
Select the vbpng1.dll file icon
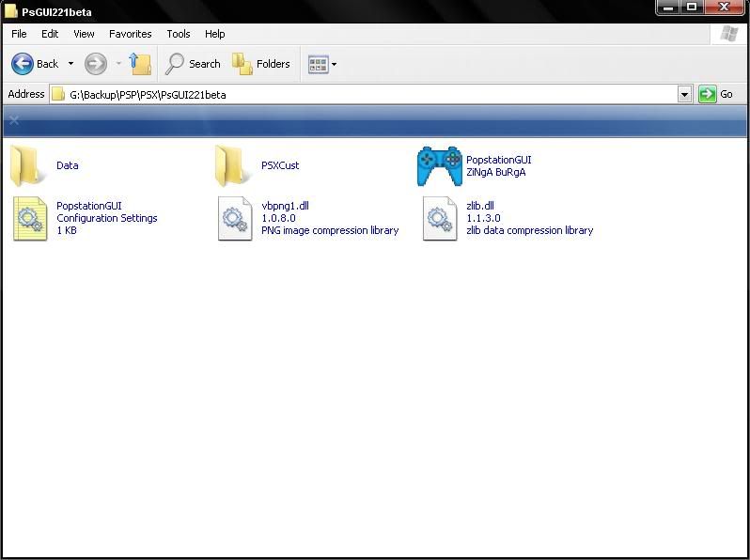click(234, 218)
